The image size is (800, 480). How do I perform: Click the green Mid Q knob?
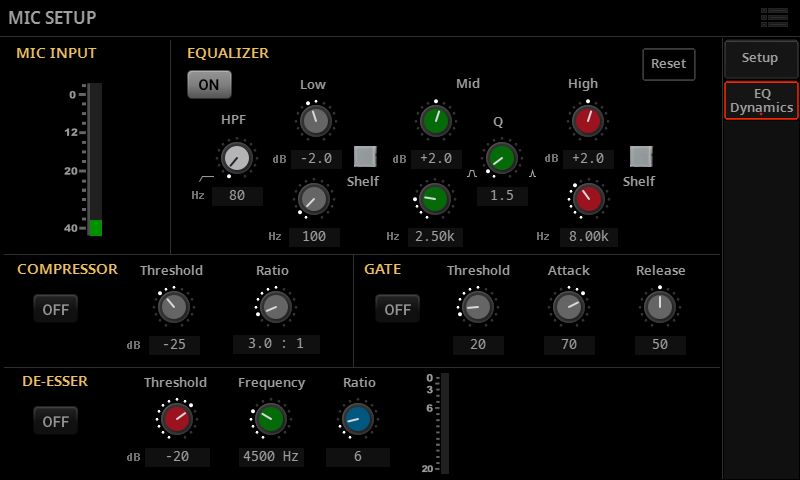tap(500, 157)
